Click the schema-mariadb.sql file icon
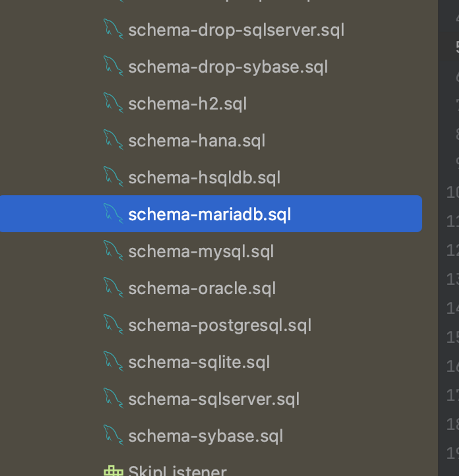Viewport: 459px width, 476px height. pos(113,214)
